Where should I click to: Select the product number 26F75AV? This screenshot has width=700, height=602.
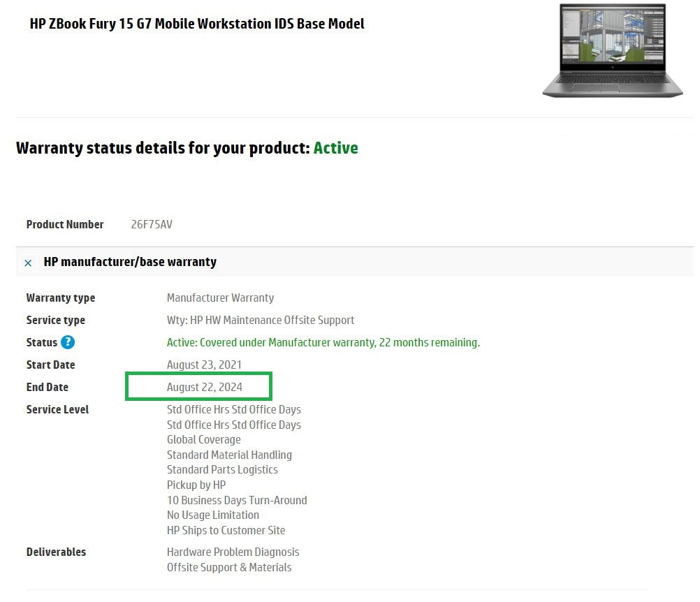(151, 224)
